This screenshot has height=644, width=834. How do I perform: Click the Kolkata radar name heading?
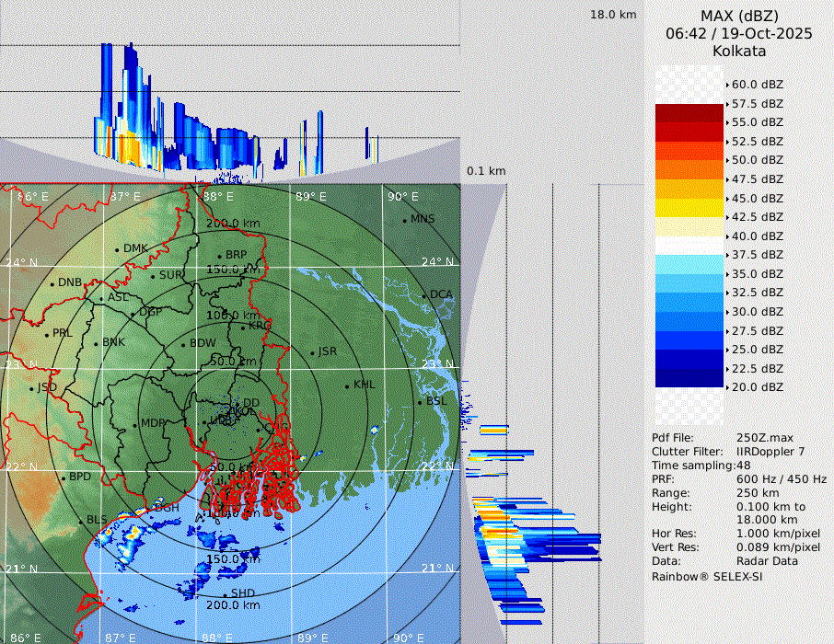[738, 51]
